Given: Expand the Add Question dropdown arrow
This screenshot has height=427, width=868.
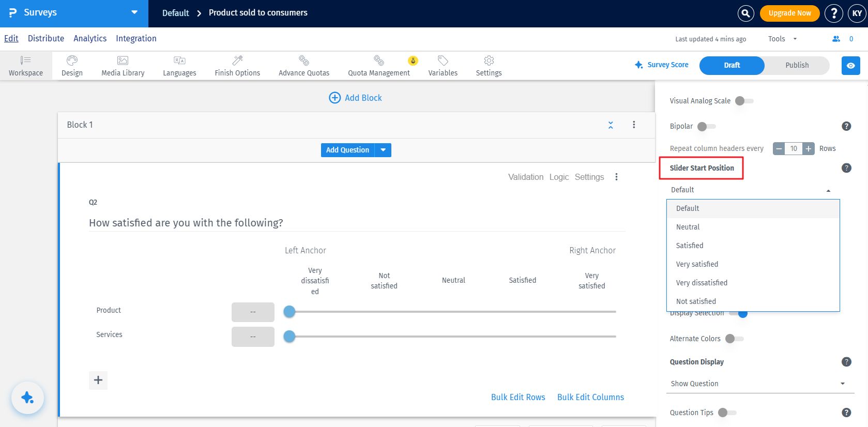Looking at the screenshot, I should coord(383,150).
